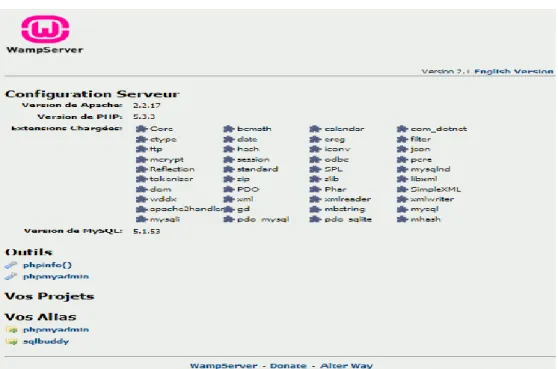Click the puzzle icon next to Core

[x=142, y=129]
